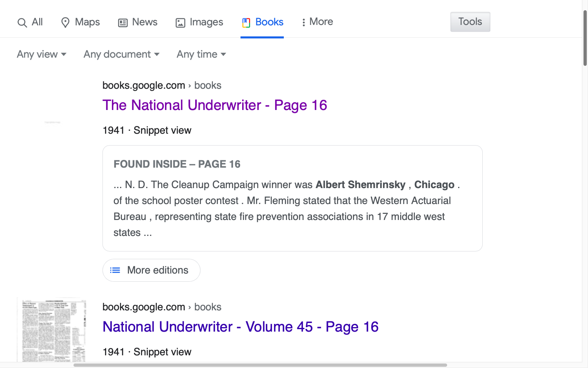Click the horizontal scrollbar at bottom
Screen dimensions: 588x368
260,365
